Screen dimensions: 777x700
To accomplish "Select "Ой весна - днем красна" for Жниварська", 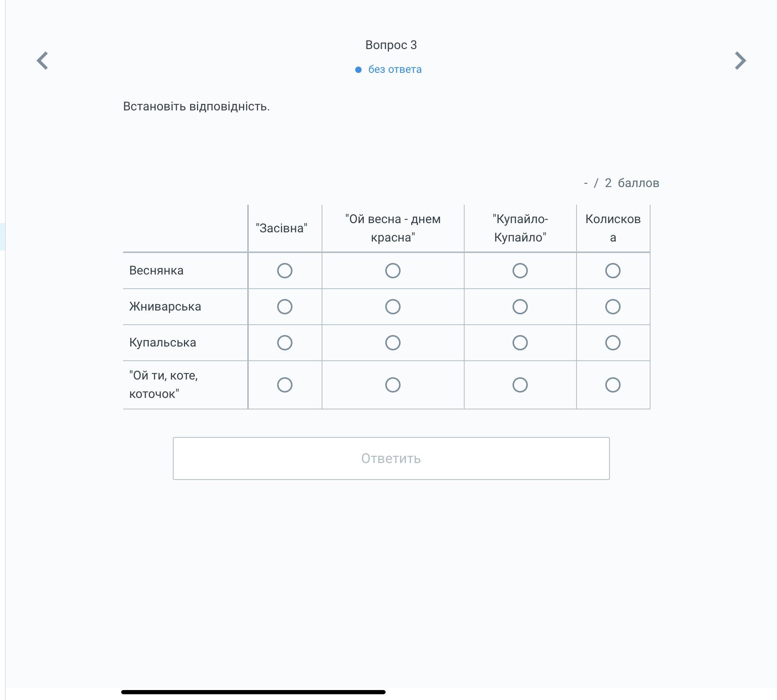I will (393, 307).
